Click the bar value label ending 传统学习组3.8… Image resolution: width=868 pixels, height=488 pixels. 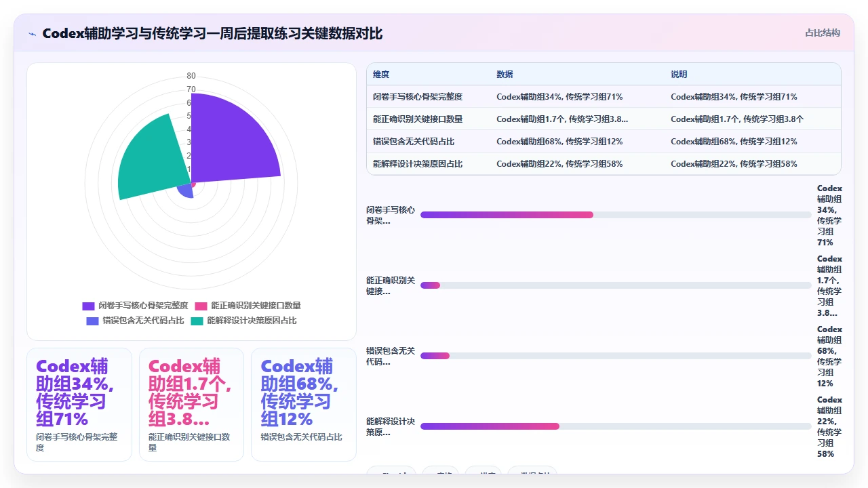tap(829, 286)
